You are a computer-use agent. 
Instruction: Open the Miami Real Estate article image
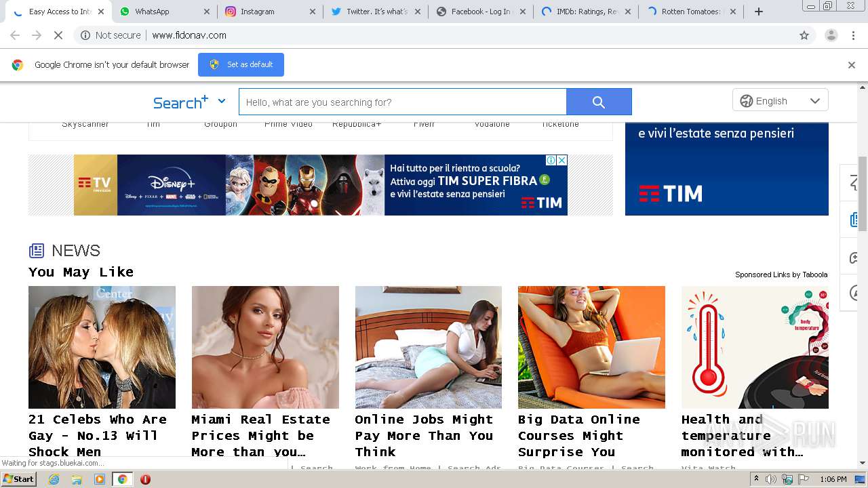(265, 347)
